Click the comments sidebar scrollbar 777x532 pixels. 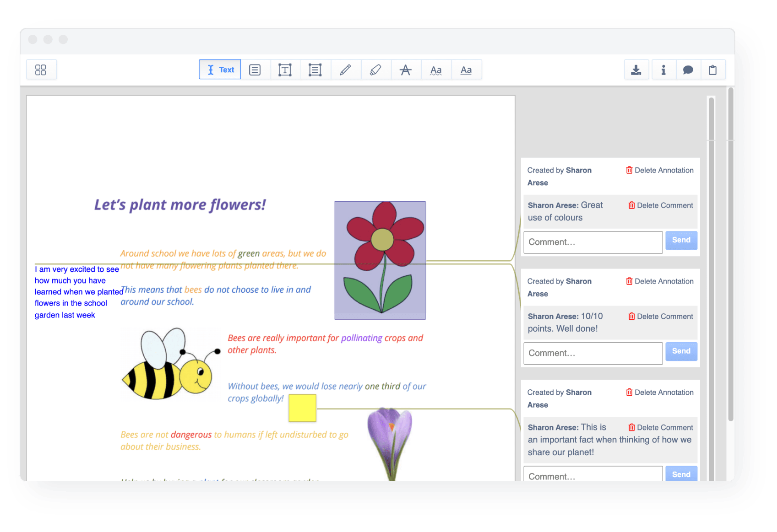pyautogui.click(x=711, y=288)
